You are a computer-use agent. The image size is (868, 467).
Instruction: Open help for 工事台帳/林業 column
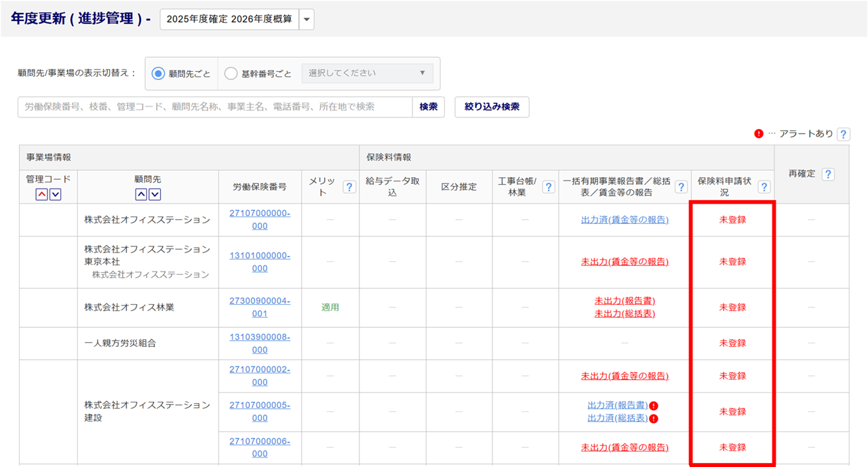click(x=549, y=187)
